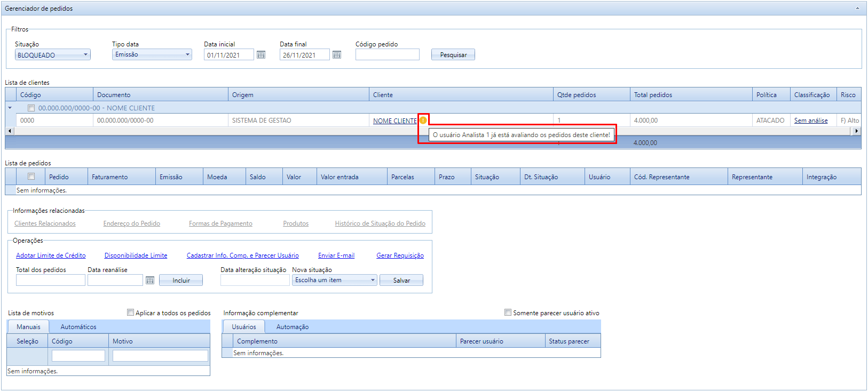This screenshot has width=868, height=392.
Task: Switch to the Automáticos tab
Action: click(78, 327)
